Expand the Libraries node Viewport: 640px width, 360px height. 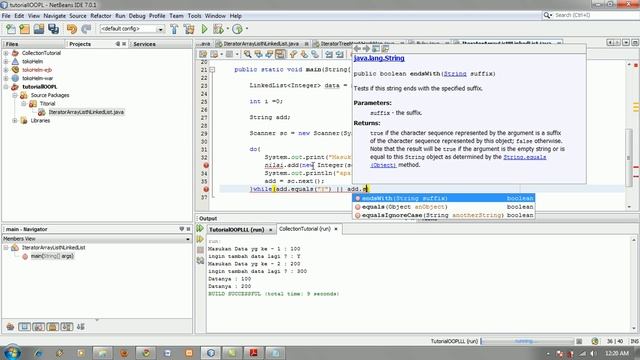pos(15,120)
